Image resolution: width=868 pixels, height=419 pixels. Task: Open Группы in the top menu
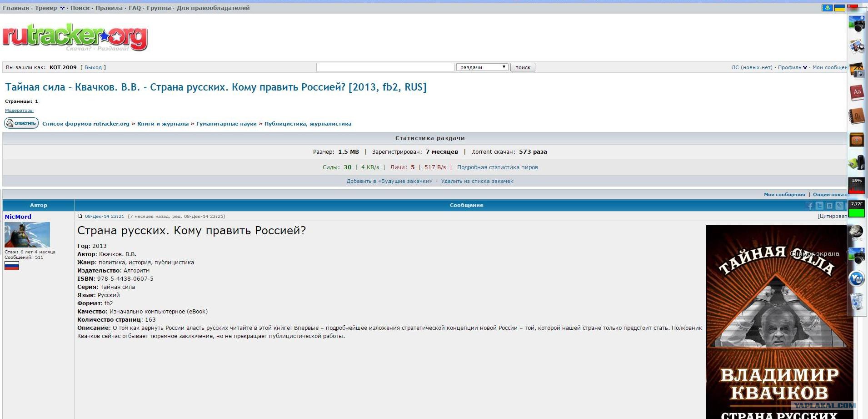coord(159,8)
